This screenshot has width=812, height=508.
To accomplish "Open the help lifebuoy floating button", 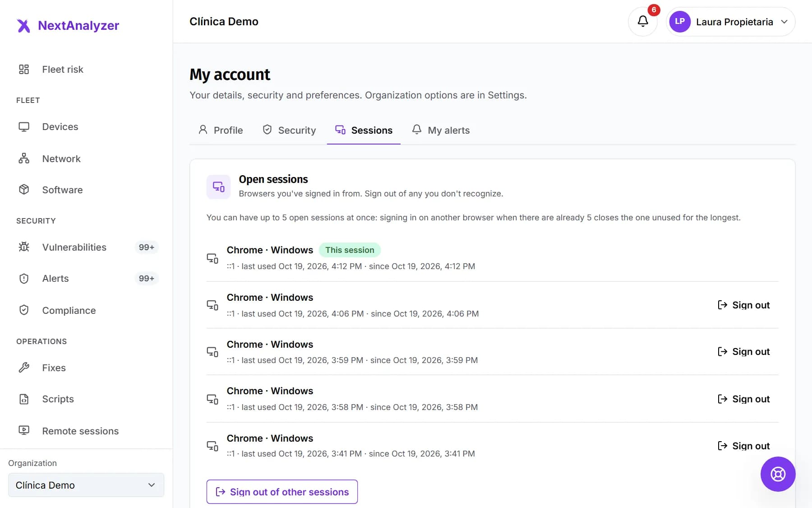I will [778, 474].
